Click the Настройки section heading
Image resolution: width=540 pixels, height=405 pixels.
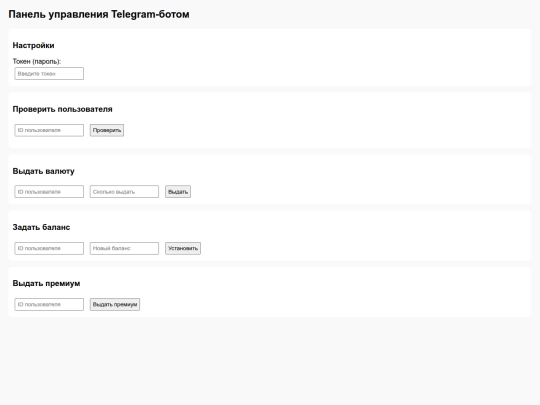pyautogui.click(x=33, y=45)
